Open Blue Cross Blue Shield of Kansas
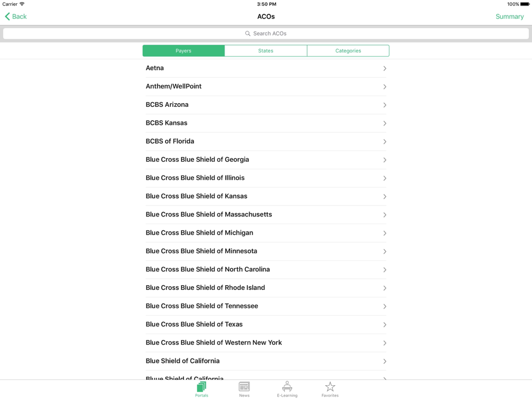Image resolution: width=532 pixels, height=399 pixels. pos(266,196)
